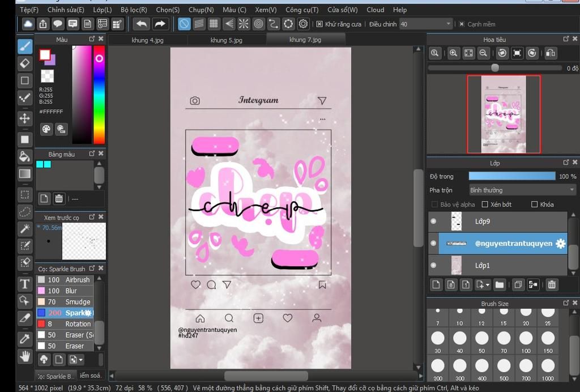Enable the Xén bớt checkbox

point(485,204)
